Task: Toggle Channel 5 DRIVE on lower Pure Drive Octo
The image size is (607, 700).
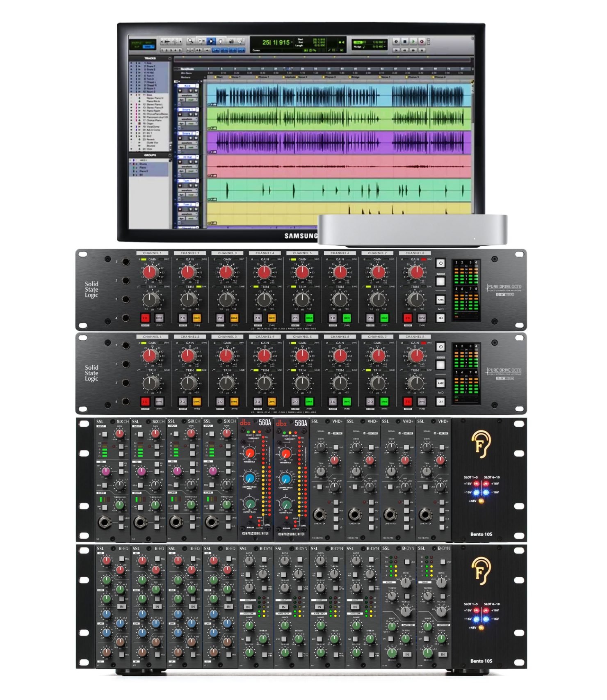Action: point(309,402)
